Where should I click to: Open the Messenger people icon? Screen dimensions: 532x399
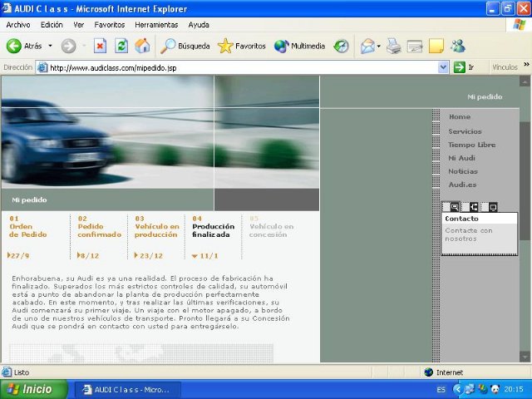458,46
